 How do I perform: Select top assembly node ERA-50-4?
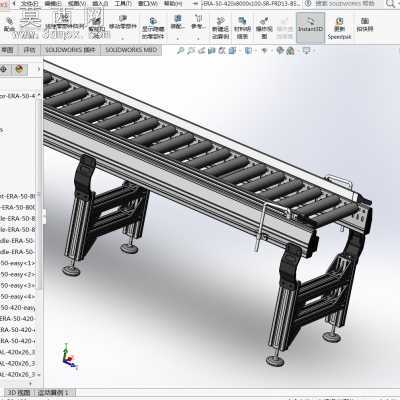tap(17, 96)
